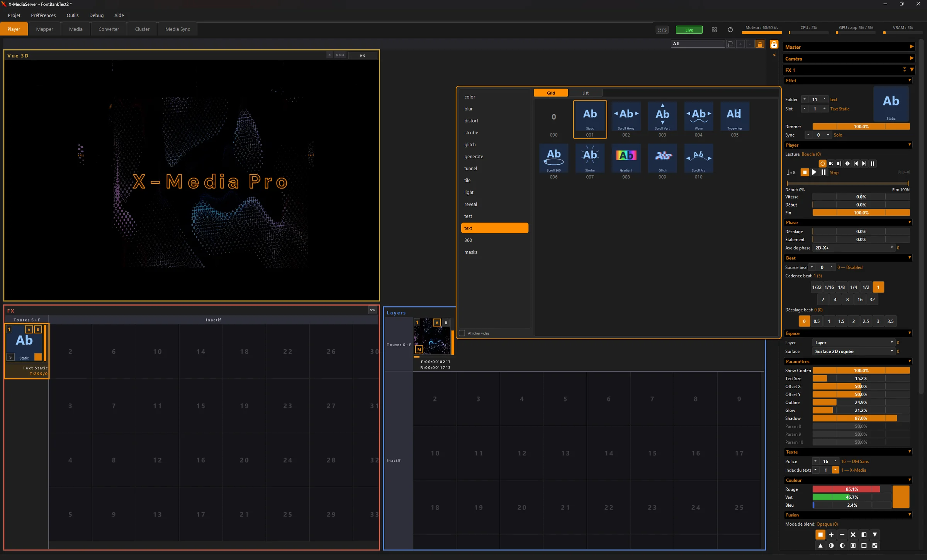Click the All filter input field
This screenshot has height=560, width=927.
click(x=698, y=44)
